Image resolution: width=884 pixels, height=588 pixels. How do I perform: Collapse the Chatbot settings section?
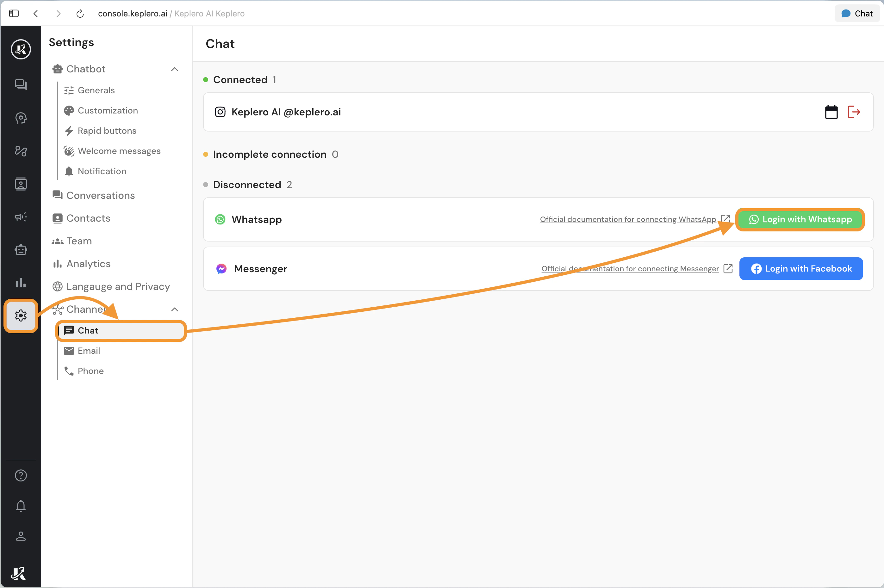coord(174,69)
